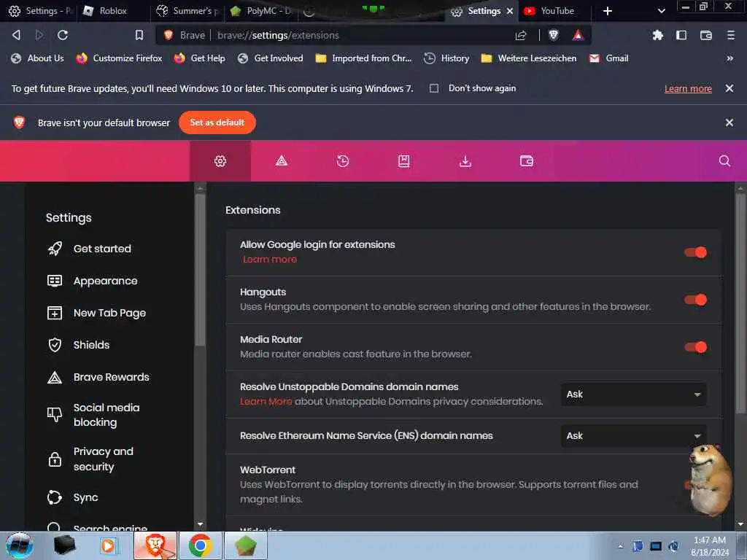
Task: Select Sync in settings sidebar
Action: coord(85,497)
